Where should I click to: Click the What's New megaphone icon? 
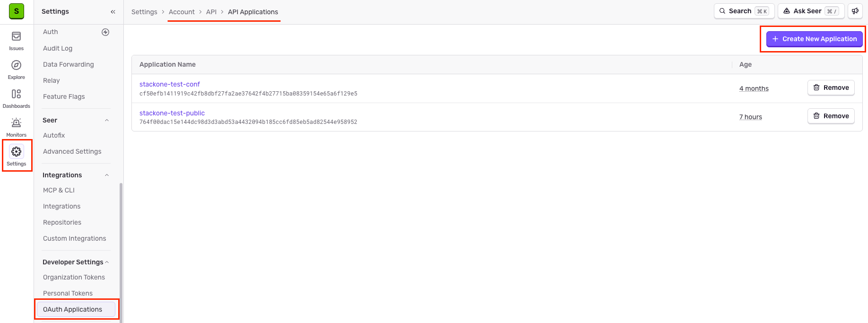coord(855,11)
